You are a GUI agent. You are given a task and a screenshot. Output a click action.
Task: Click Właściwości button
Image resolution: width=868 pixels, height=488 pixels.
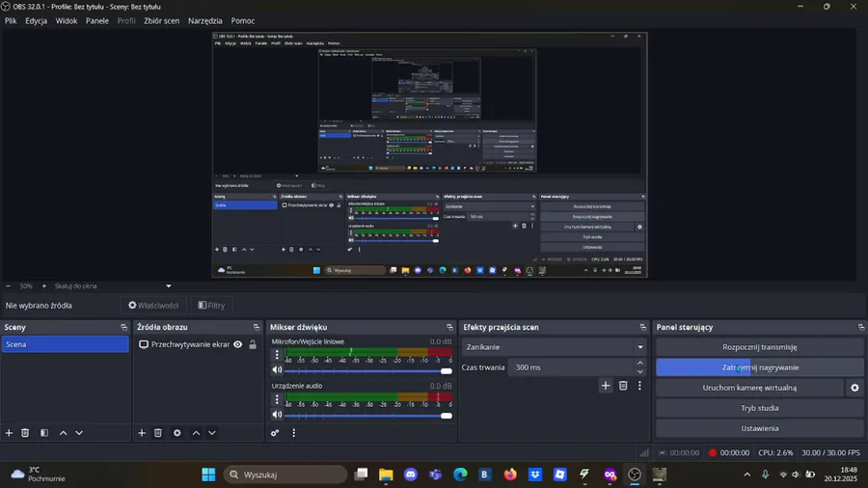coord(153,306)
